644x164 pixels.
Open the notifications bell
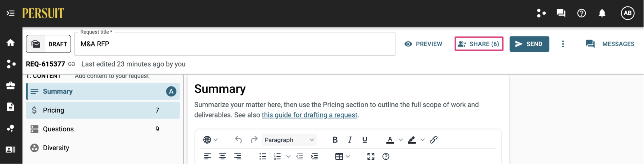pos(602,13)
